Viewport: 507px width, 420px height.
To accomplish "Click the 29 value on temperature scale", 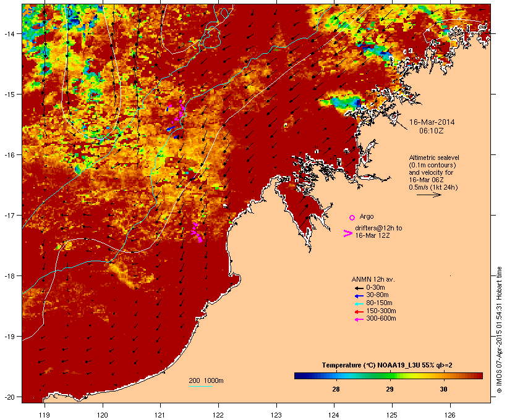I will coord(390,389).
